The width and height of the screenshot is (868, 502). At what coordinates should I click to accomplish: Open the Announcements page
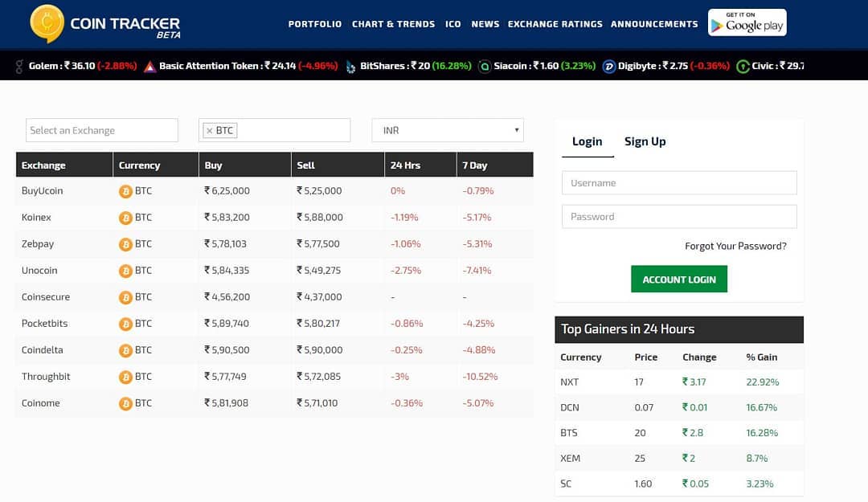654,24
